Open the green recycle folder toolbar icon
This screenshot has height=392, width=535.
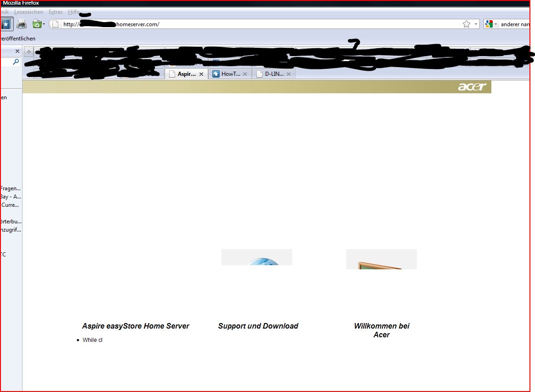click(37, 24)
